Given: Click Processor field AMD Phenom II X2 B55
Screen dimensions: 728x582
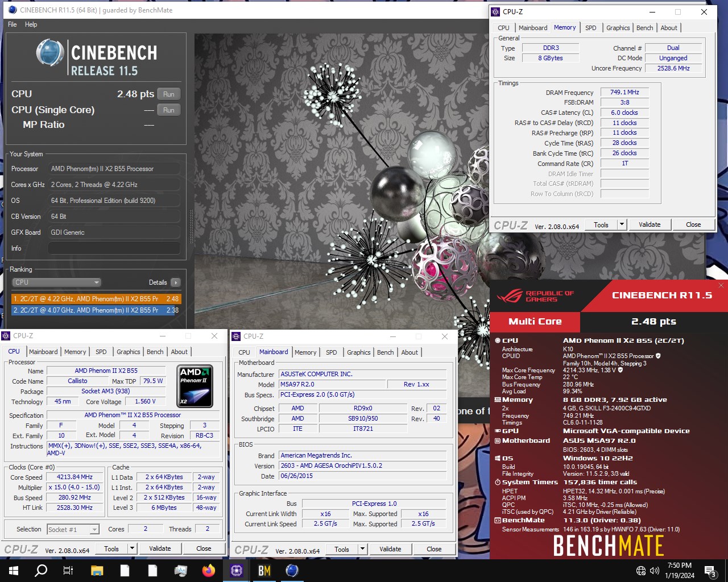Looking at the screenshot, I should point(114,169).
